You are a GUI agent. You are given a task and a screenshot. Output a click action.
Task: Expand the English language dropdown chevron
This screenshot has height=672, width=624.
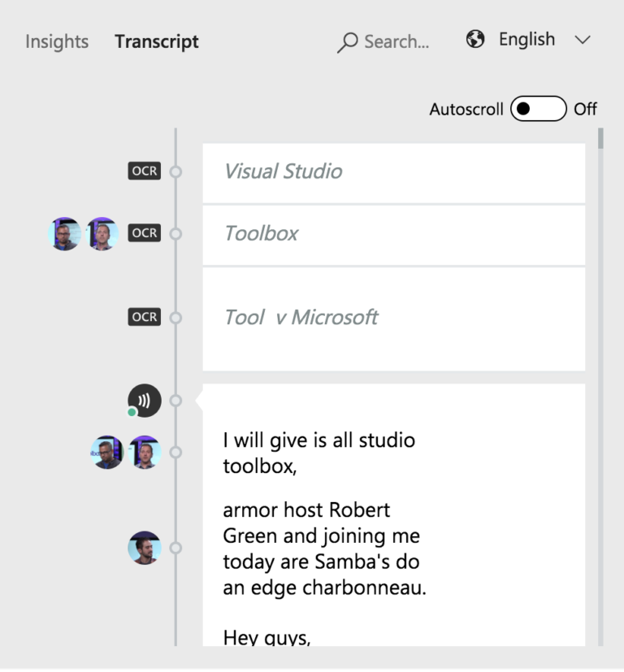583,40
